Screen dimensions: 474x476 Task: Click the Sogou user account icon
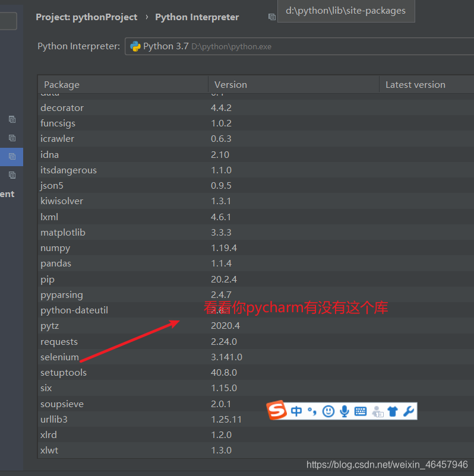378,412
